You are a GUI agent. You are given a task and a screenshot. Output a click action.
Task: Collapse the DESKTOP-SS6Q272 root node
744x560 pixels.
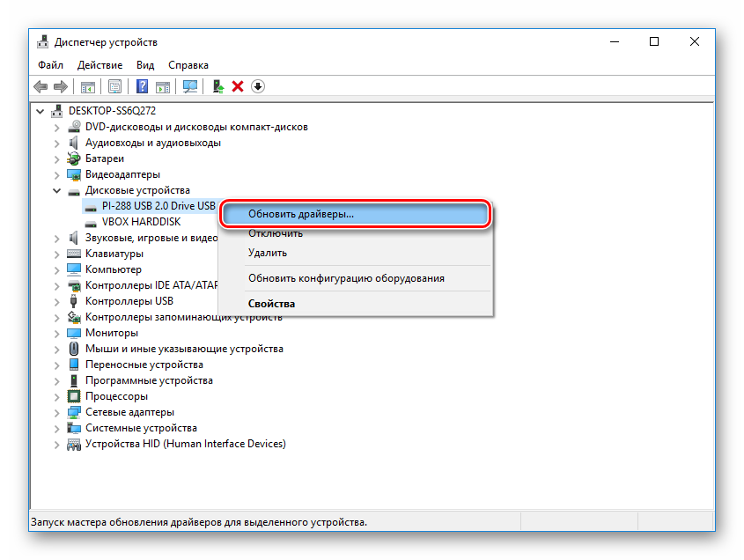(x=40, y=111)
